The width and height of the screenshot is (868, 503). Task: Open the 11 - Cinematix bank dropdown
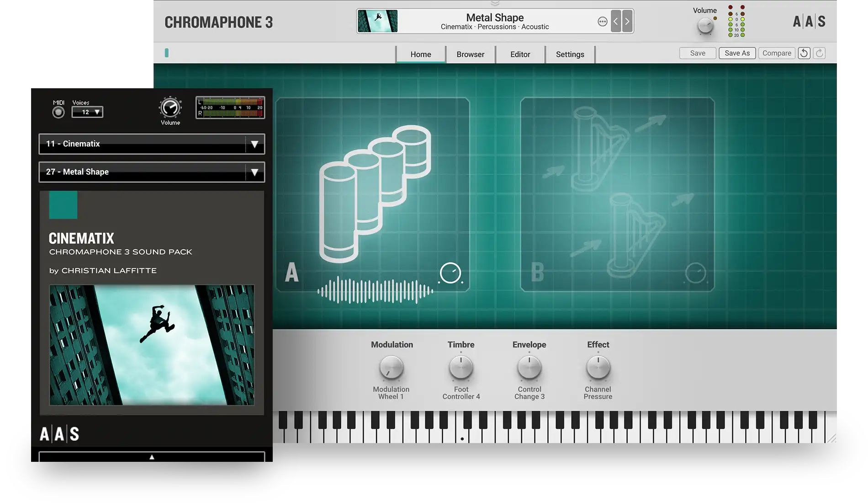[151, 144]
